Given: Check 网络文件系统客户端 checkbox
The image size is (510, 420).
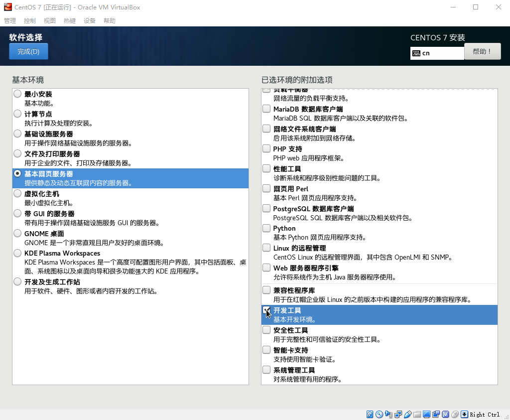Looking at the screenshot, I should point(266,129).
